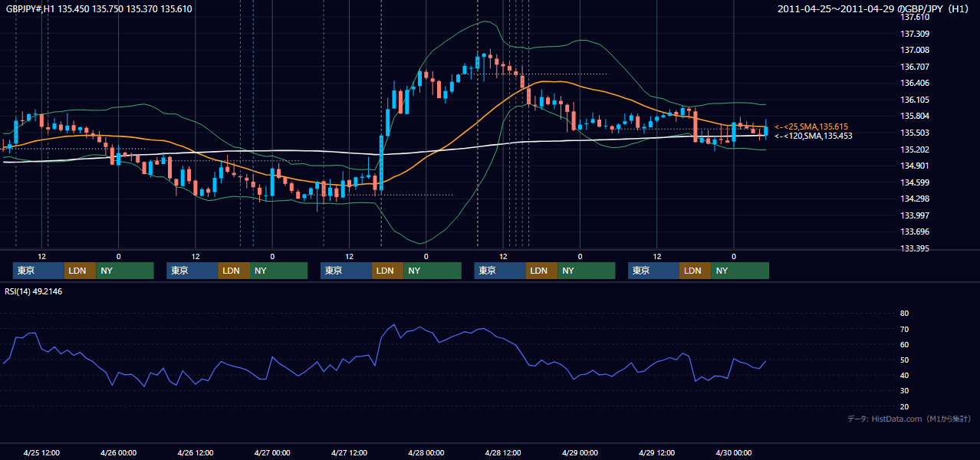The image size is (980, 460).
Task: Click the LDN session block for 4/26
Action: pyautogui.click(x=234, y=271)
